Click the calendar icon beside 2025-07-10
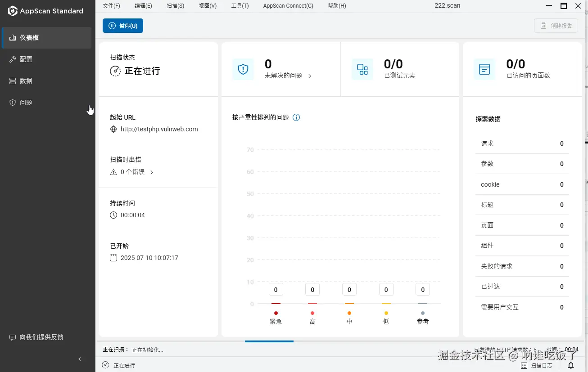This screenshot has height=372, width=588. (113, 258)
